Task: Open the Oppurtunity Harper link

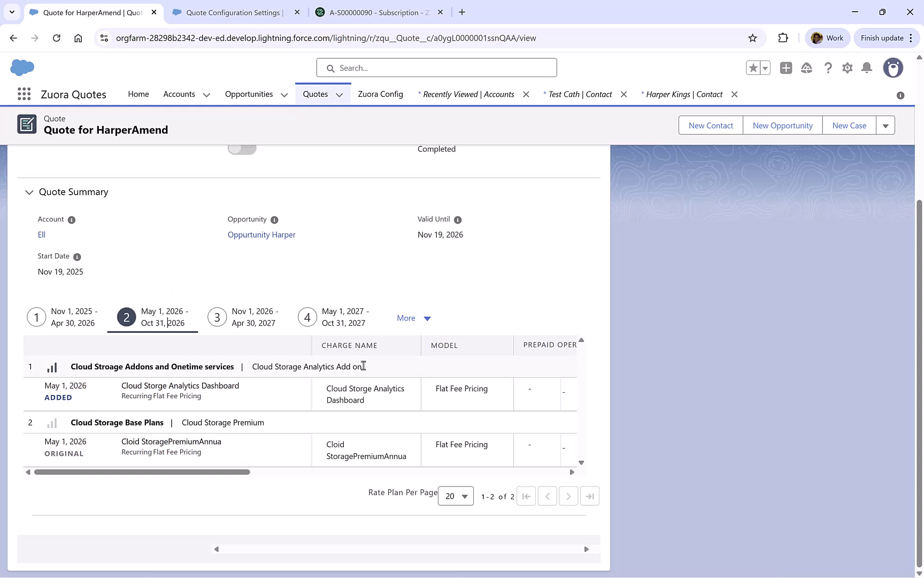Action: click(x=261, y=234)
